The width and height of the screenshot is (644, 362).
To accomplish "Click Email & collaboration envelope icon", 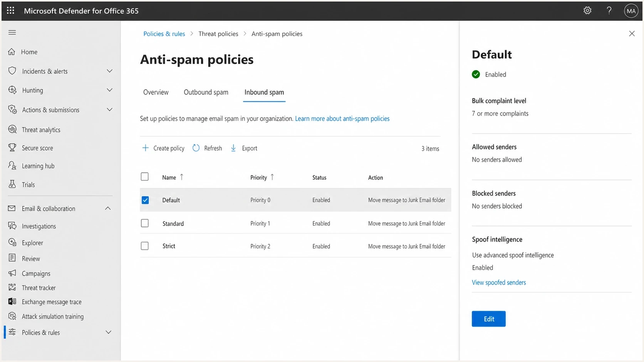I will (12, 208).
